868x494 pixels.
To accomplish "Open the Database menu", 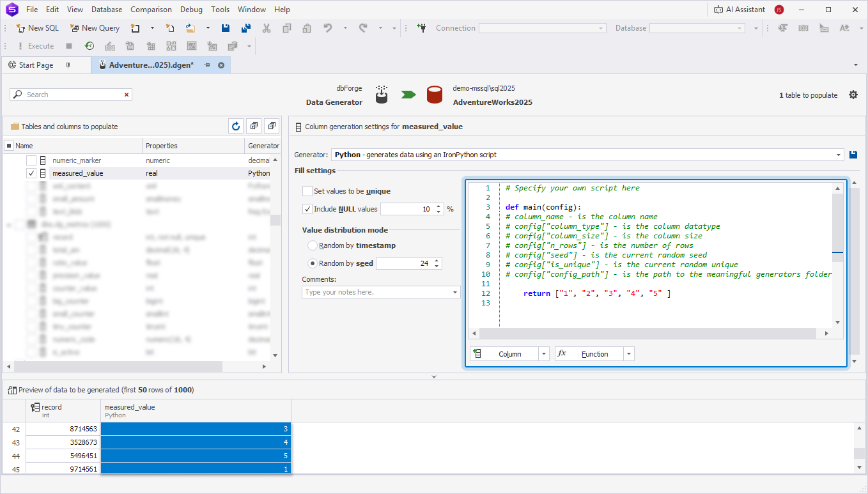I will [x=107, y=10].
